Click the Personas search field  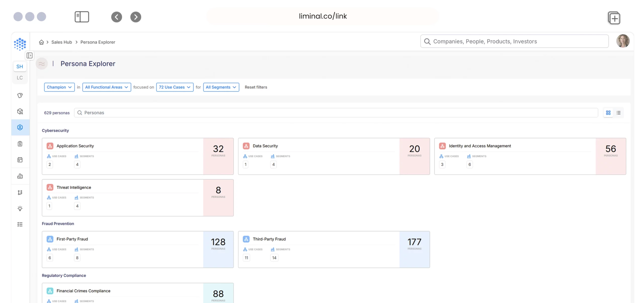click(x=336, y=113)
